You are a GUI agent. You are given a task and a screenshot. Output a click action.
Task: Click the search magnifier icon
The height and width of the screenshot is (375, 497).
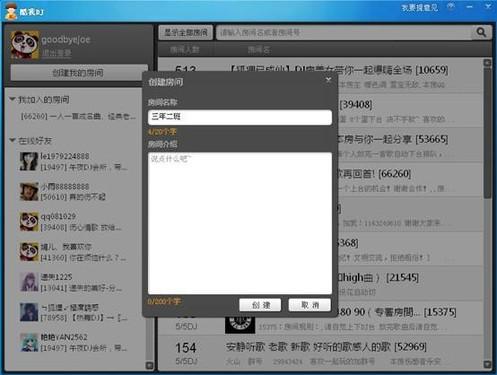(x=481, y=32)
